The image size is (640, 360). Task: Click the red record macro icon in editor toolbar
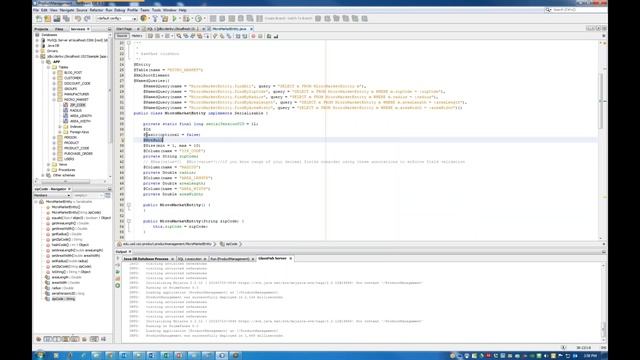253,36
